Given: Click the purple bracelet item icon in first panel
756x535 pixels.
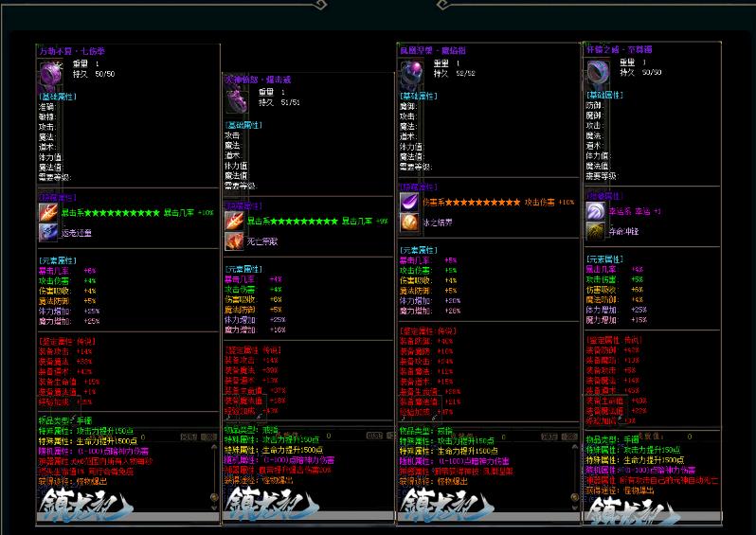Looking at the screenshot, I should coord(49,72).
